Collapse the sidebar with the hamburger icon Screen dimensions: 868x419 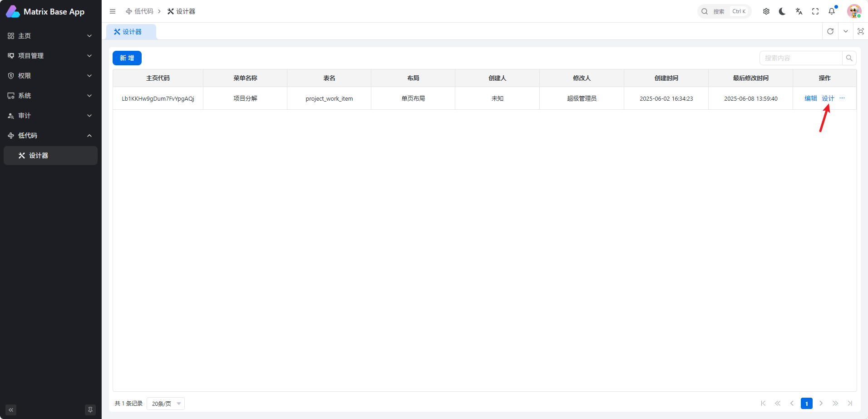(113, 11)
